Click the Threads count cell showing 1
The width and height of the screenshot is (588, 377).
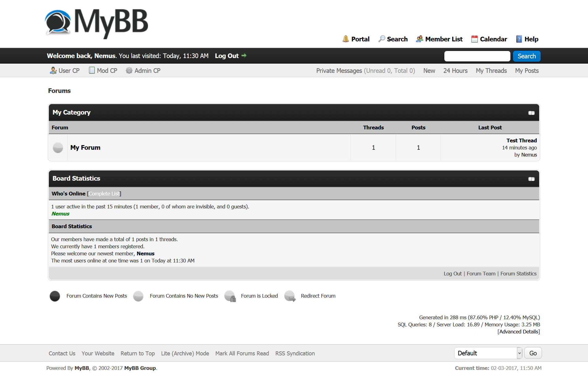coord(373,147)
